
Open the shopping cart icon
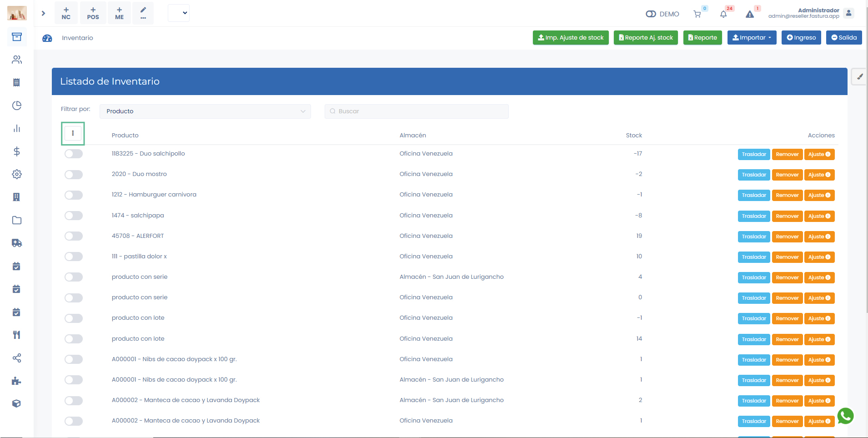(x=697, y=14)
